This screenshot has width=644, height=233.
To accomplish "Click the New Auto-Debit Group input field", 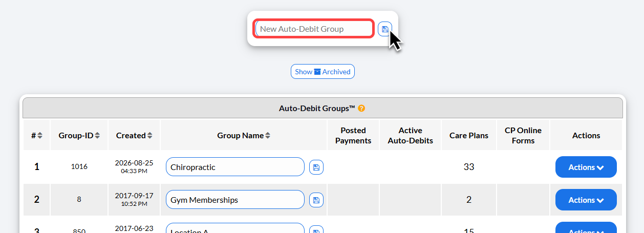I will [x=314, y=29].
